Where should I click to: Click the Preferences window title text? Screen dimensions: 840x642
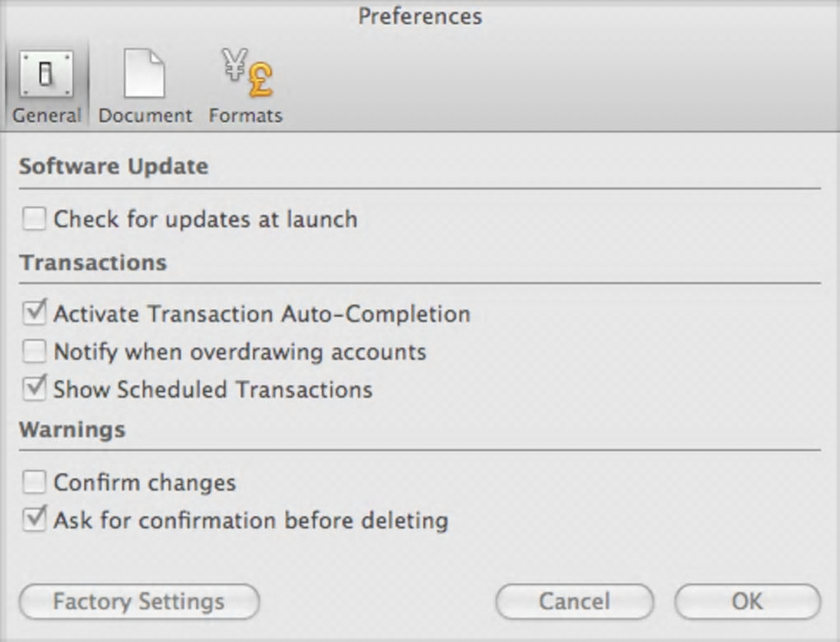(x=420, y=16)
